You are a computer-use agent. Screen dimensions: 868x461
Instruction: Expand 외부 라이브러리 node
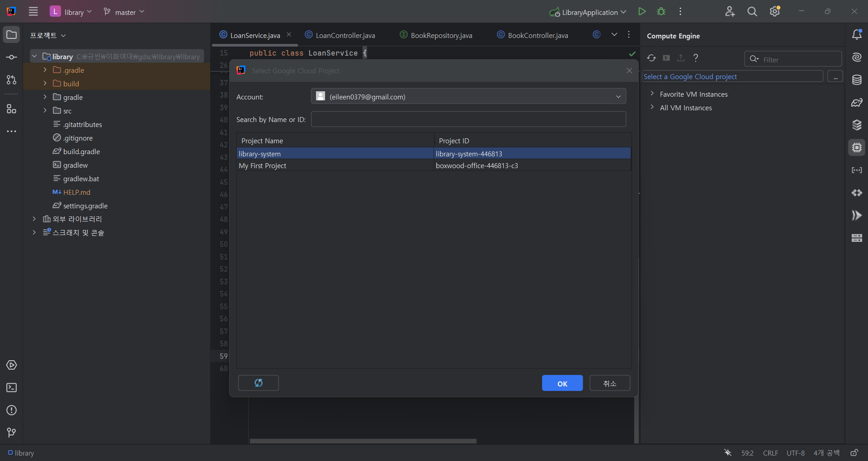[34, 219]
